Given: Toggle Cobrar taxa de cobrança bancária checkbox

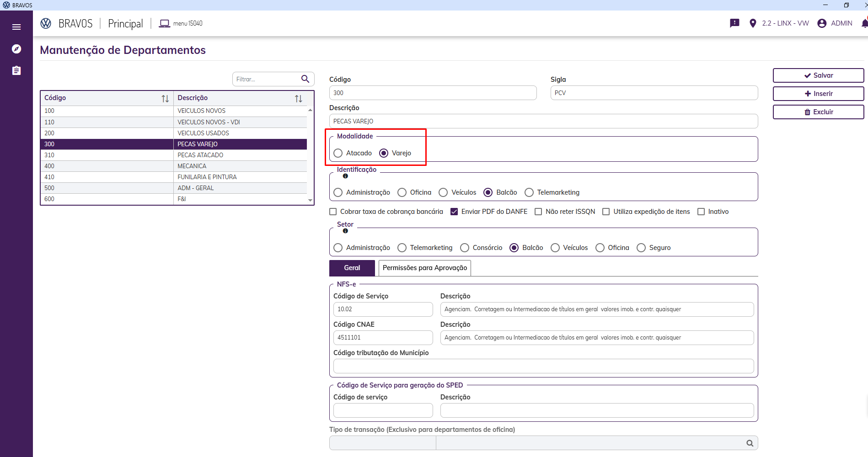Looking at the screenshot, I should point(333,212).
